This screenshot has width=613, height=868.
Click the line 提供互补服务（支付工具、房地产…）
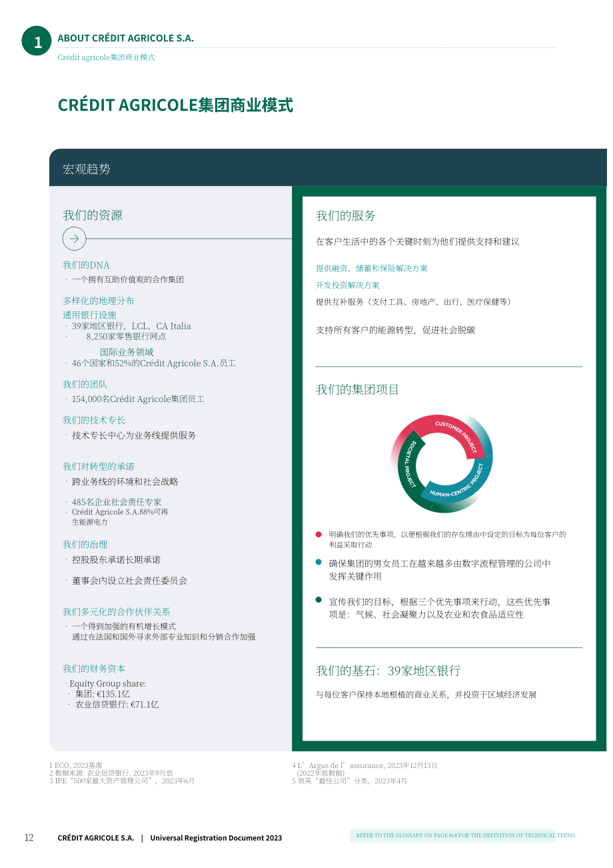(x=414, y=301)
